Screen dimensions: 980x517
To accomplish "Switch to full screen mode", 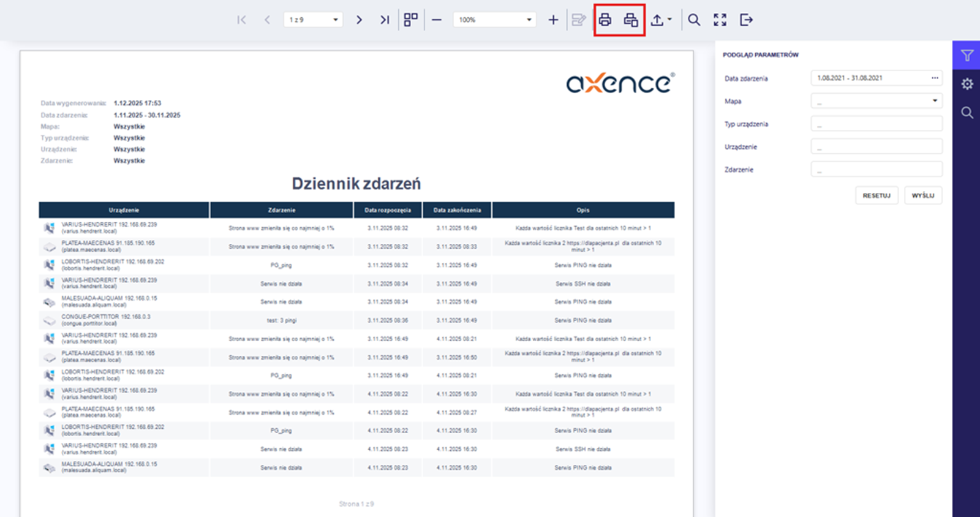I will tap(720, 20).
